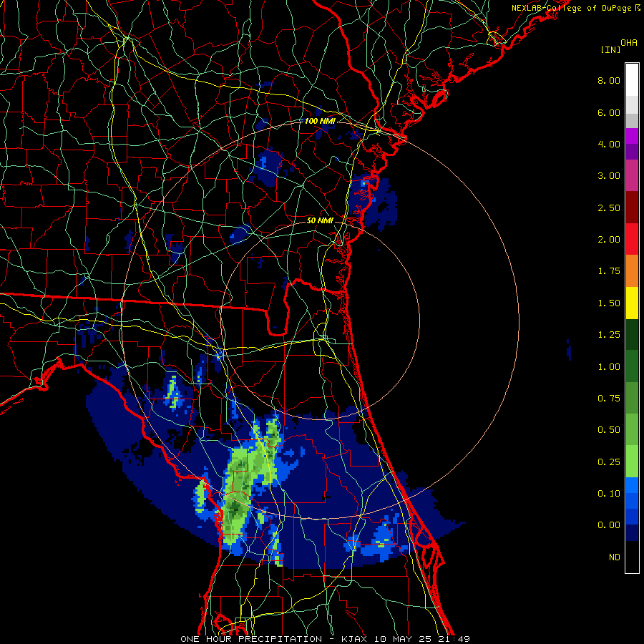The width and height of the screenshot is (644, 644).
Task: Click the 0.50 legend value
Action: (x=609, y=430)
